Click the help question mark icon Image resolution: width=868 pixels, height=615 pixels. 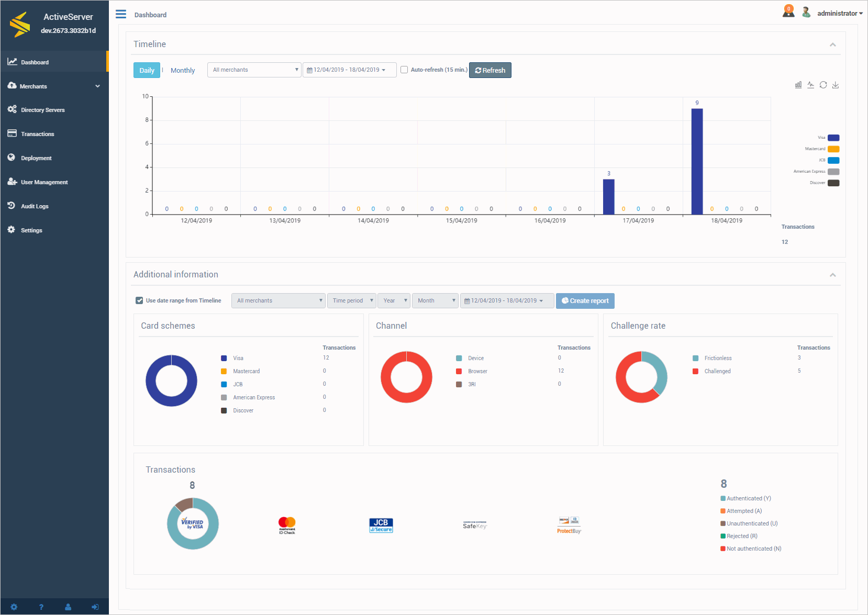41,607
